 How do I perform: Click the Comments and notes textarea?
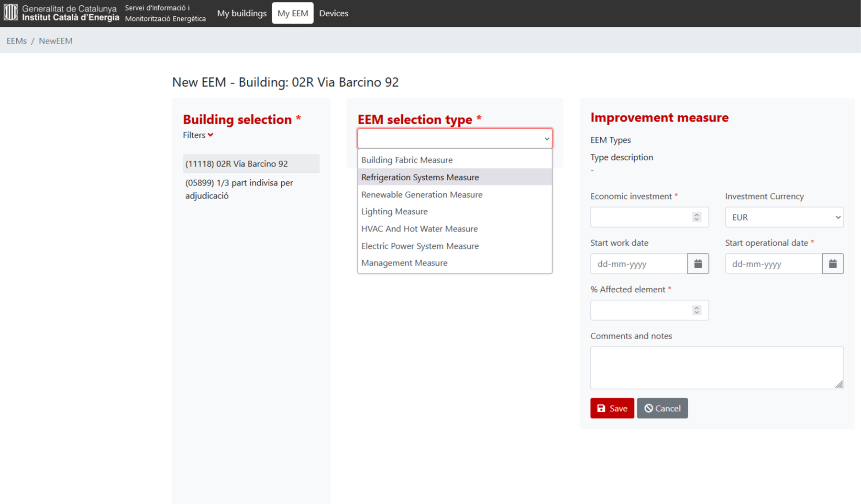click(717, 368)
